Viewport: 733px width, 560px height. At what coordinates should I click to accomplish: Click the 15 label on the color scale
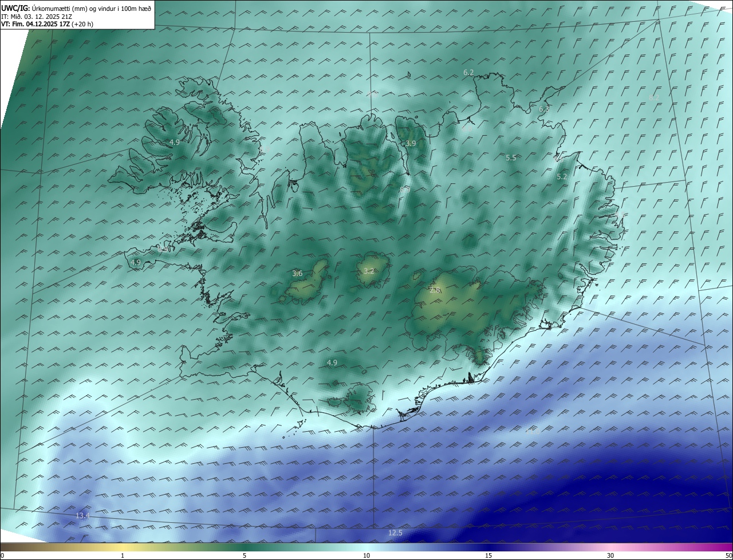click(x=488, y=555)
